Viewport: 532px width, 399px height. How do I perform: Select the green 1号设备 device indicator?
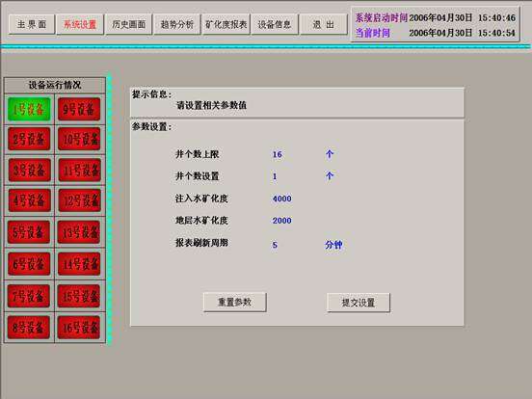[x=29, y=109]
